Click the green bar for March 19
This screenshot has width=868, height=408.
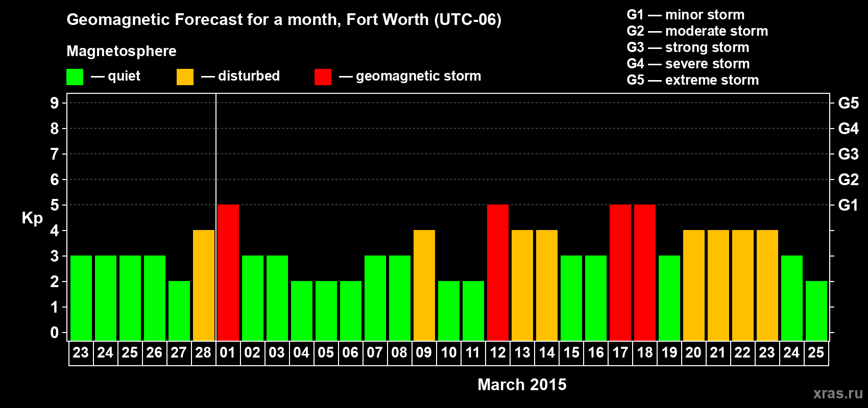669,298
